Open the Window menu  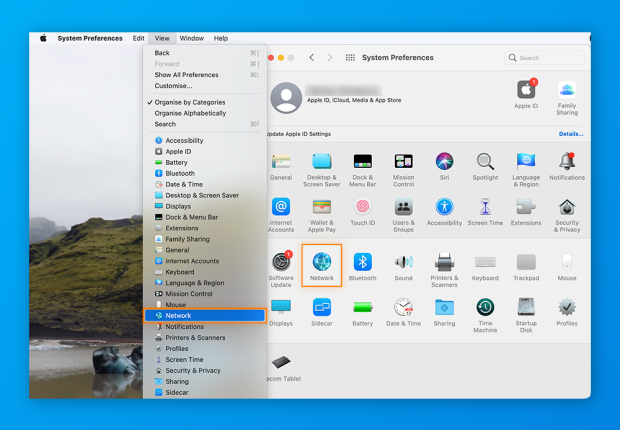pos(191,38)
